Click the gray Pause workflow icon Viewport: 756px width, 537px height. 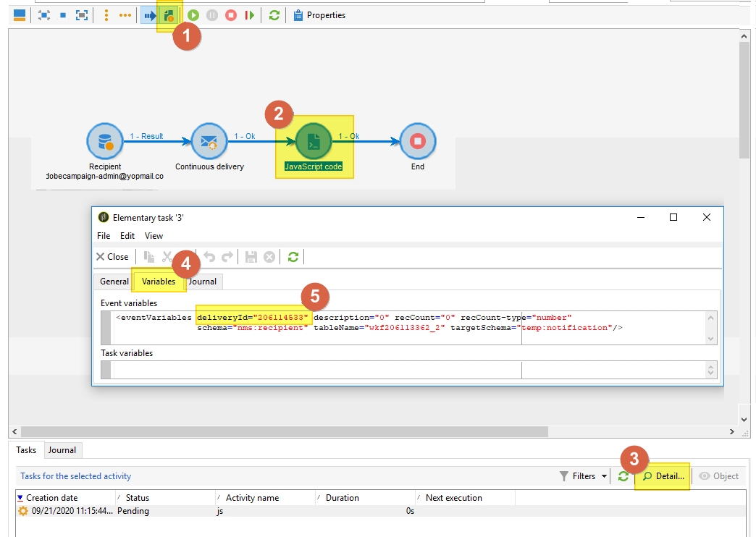(x=212, y=15)
